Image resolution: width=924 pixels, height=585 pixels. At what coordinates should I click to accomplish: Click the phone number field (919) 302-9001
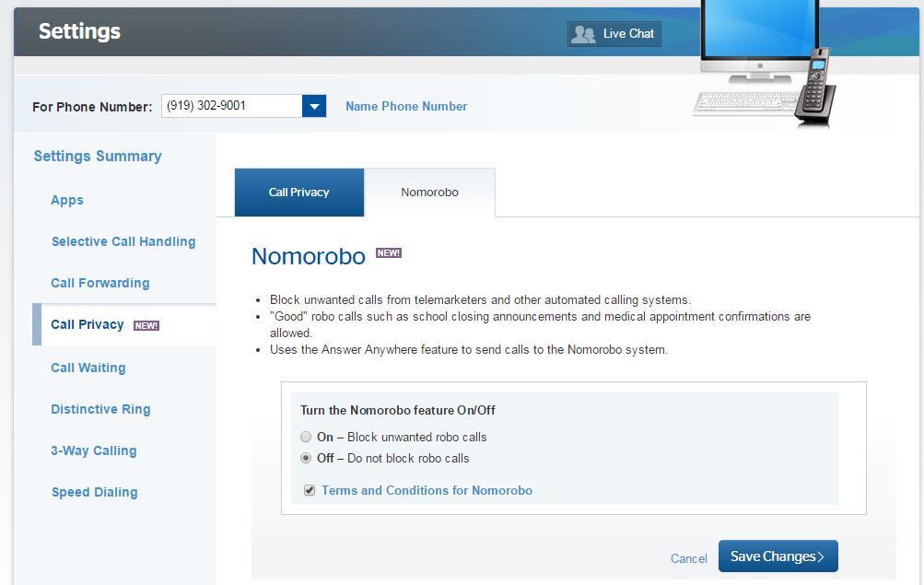pos(231,106)
